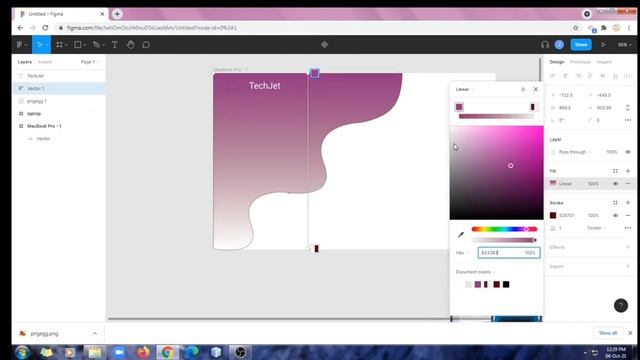Expand the downloaded pngegg.png options chevron
Image resolution: width=640 pixels, height=360 pixels.
pos(95,333)
